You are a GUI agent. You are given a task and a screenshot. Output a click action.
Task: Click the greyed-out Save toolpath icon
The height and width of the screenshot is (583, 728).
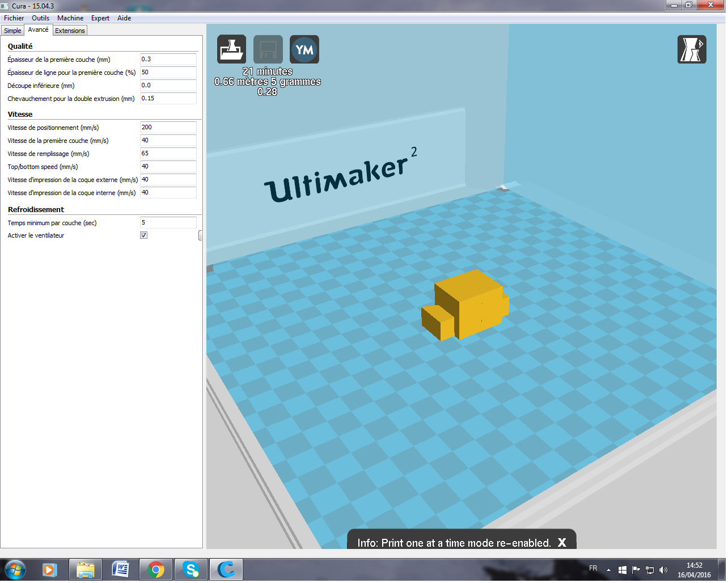[x=268, y=49]
